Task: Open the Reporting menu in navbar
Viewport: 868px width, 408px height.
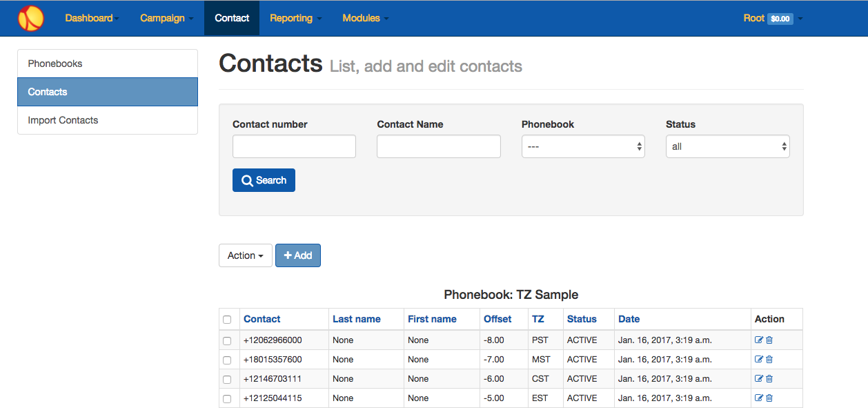Action: click(295, 18)
